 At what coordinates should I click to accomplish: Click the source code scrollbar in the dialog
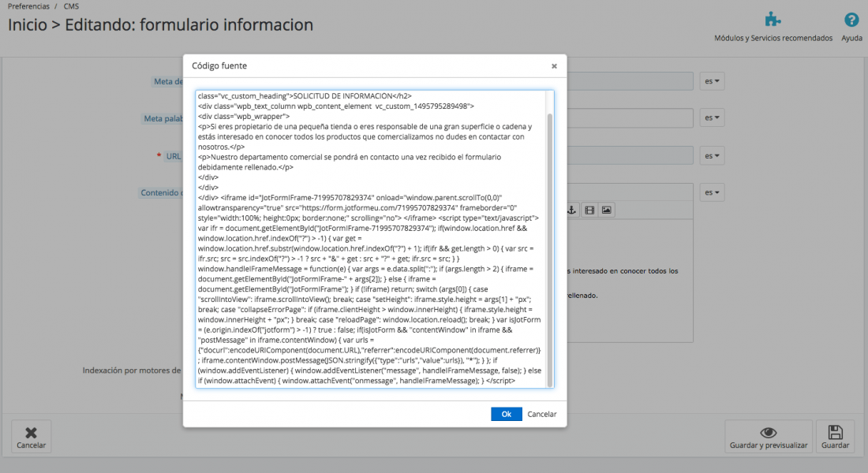pos(550,250)
